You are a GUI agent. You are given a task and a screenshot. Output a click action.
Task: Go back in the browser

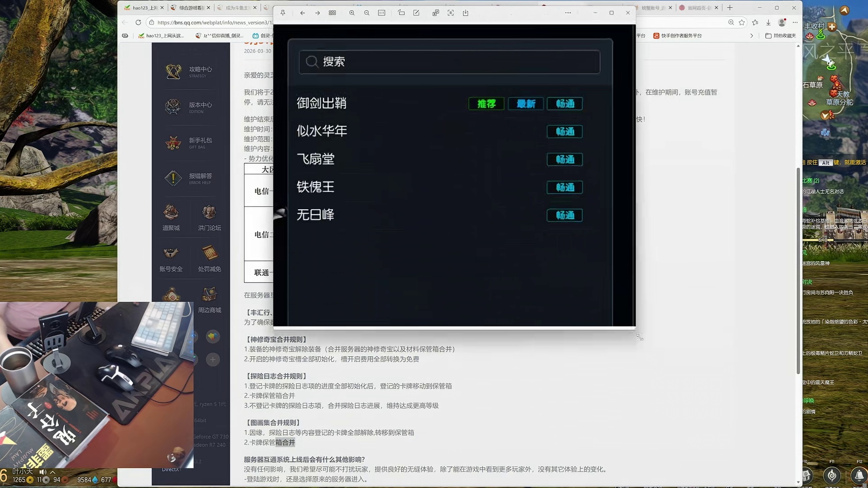tap(125, 23)
